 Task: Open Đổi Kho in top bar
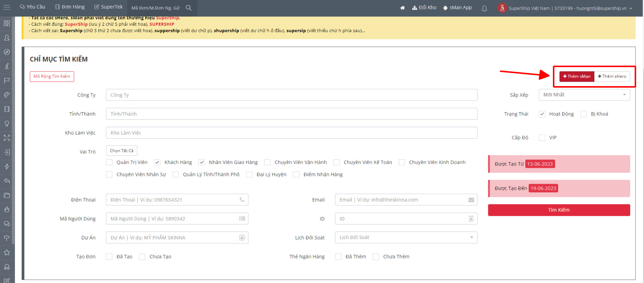424,7
